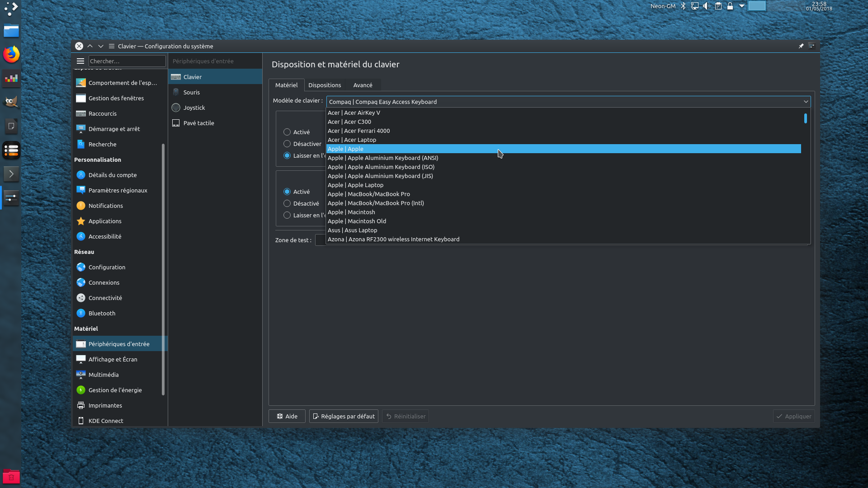This screenshot has width=868, height=488.
Task: Open Recherche settings icon
Action: click(x=81, y=144)
